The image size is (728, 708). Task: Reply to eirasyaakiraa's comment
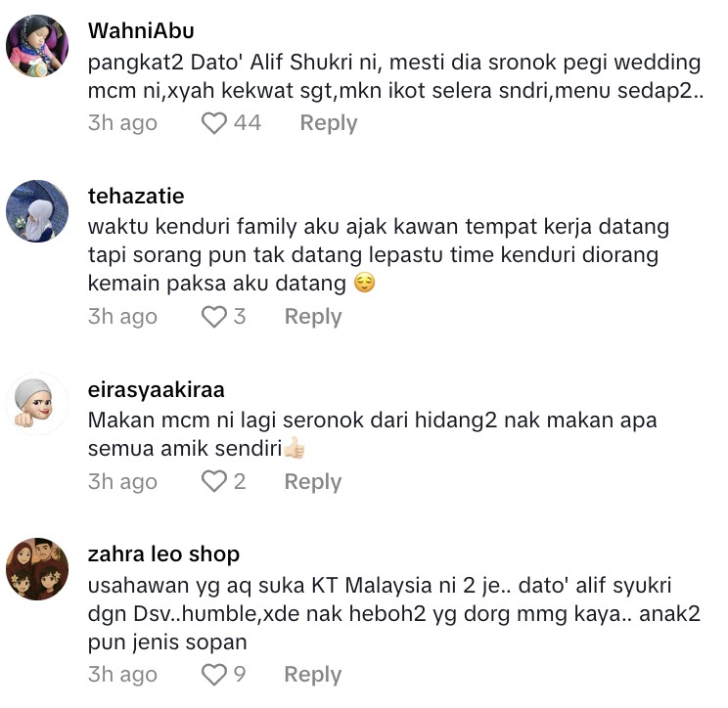313,481
